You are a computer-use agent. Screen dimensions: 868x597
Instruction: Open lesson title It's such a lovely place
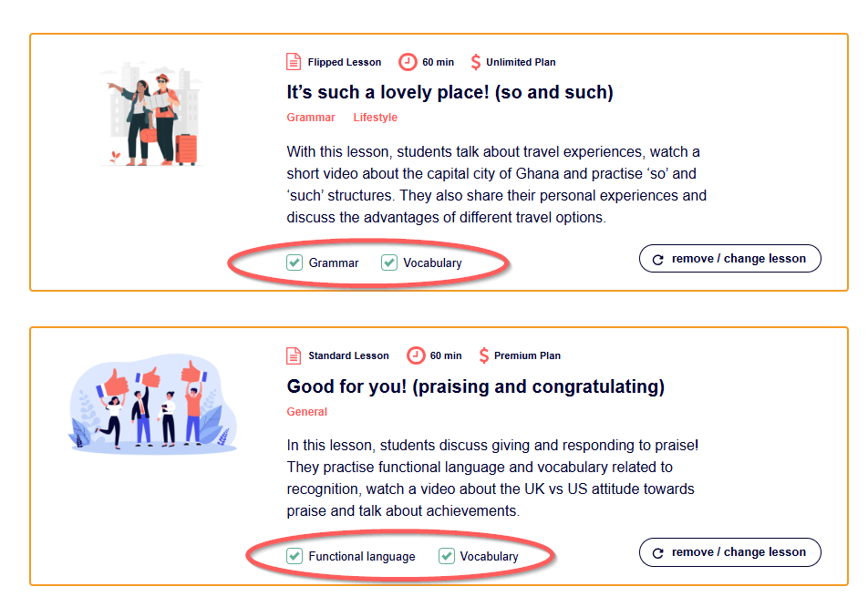pyautogui.click(x=449, y=92)
